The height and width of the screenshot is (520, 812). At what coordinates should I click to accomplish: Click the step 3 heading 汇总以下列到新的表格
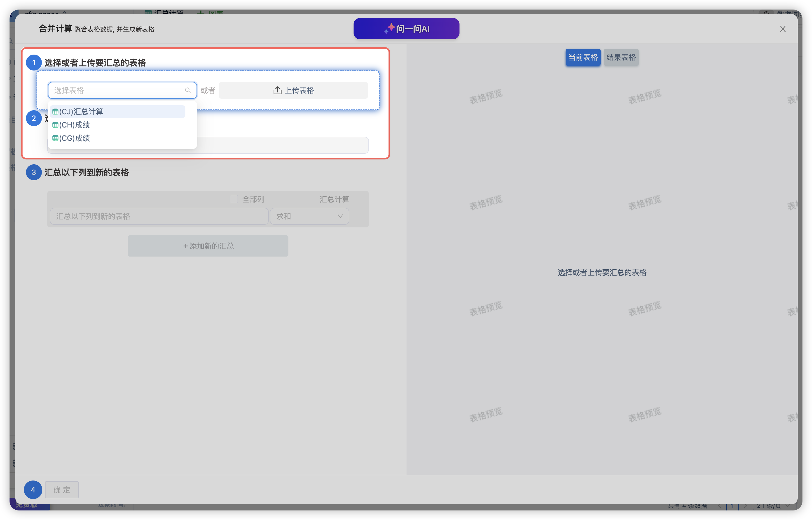pos(87,172)
